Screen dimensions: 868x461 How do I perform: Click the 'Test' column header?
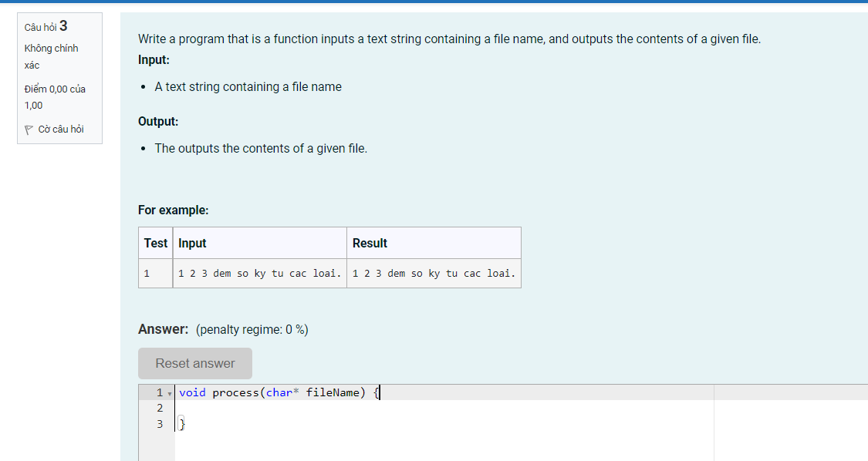click(155, 243)
